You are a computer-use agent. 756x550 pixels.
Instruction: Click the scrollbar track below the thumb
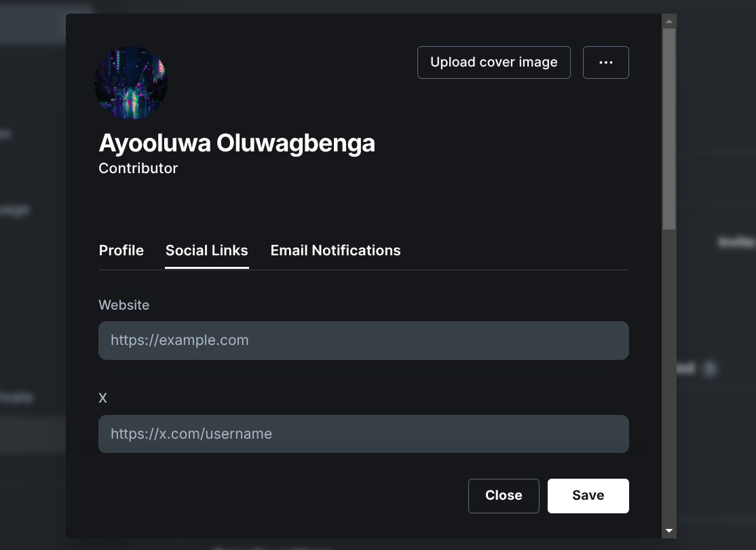point(668,376)
